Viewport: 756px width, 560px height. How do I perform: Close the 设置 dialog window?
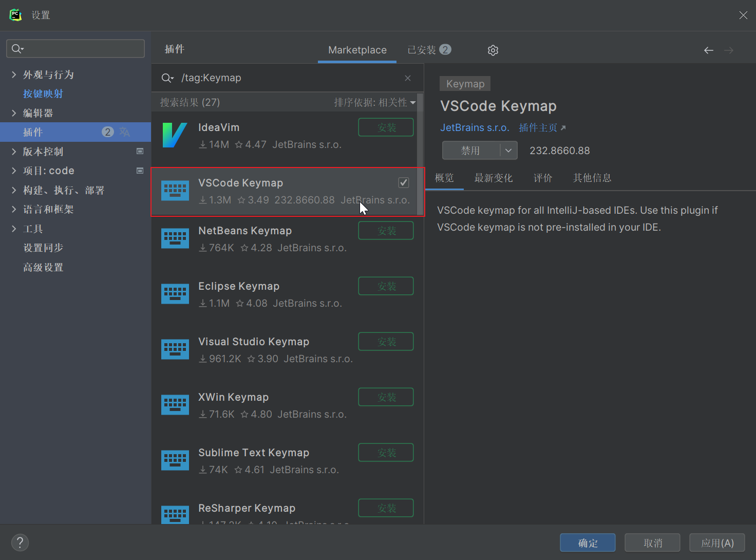point(743,15)
